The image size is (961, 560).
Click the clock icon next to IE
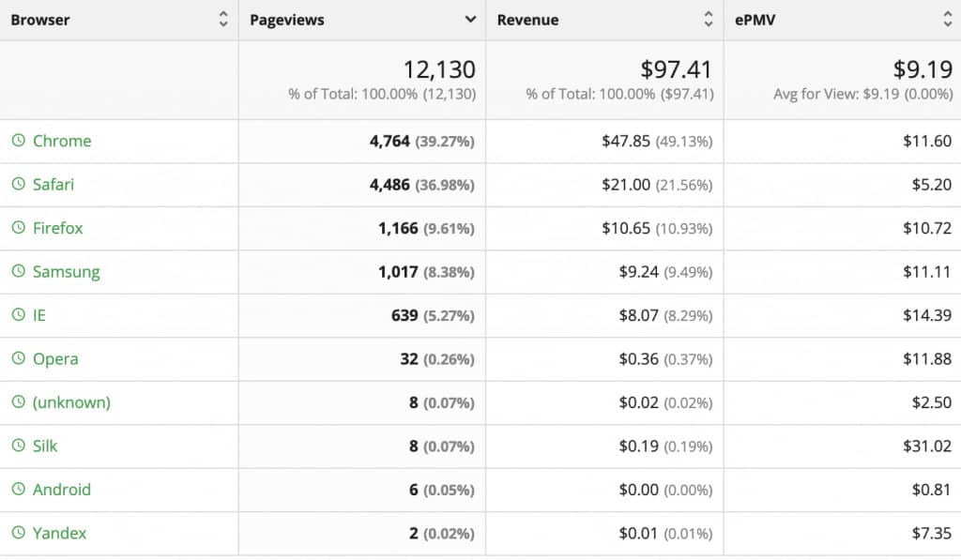click(21, 315)
